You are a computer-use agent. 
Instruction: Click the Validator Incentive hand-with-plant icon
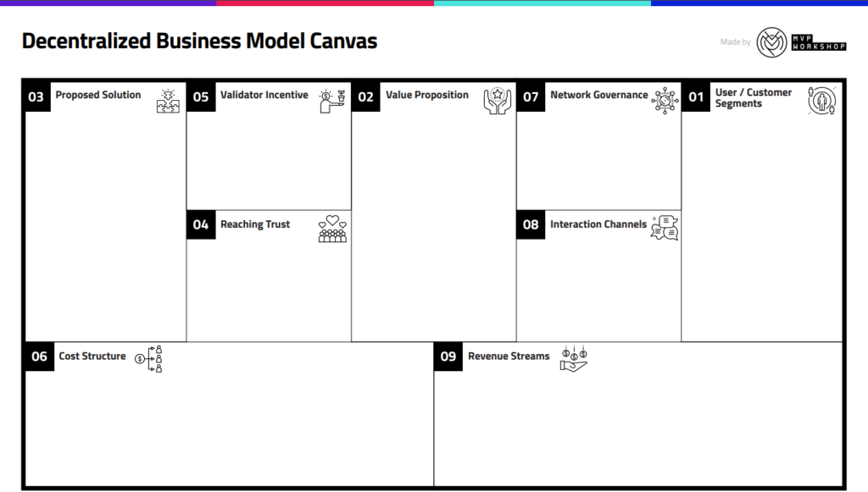[x=332, y=101]
